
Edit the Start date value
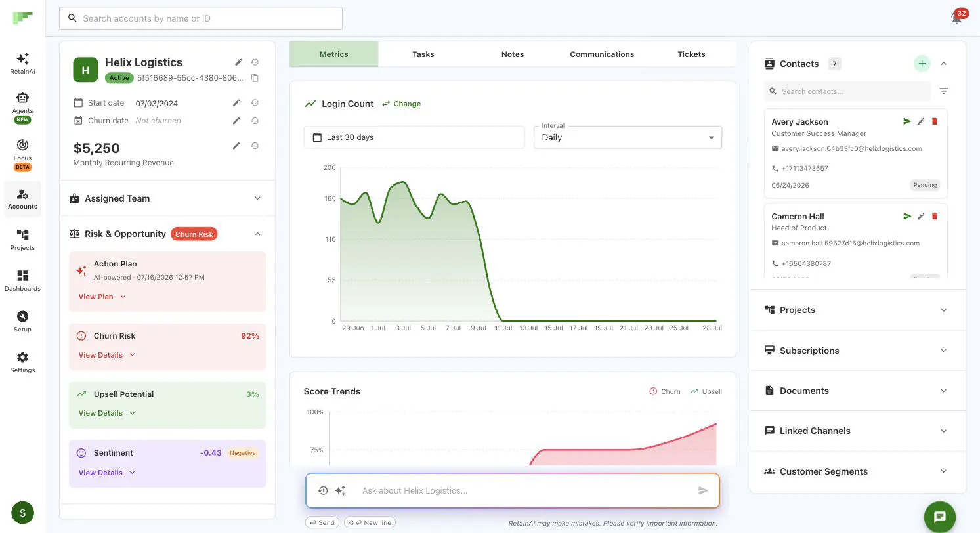236,103
